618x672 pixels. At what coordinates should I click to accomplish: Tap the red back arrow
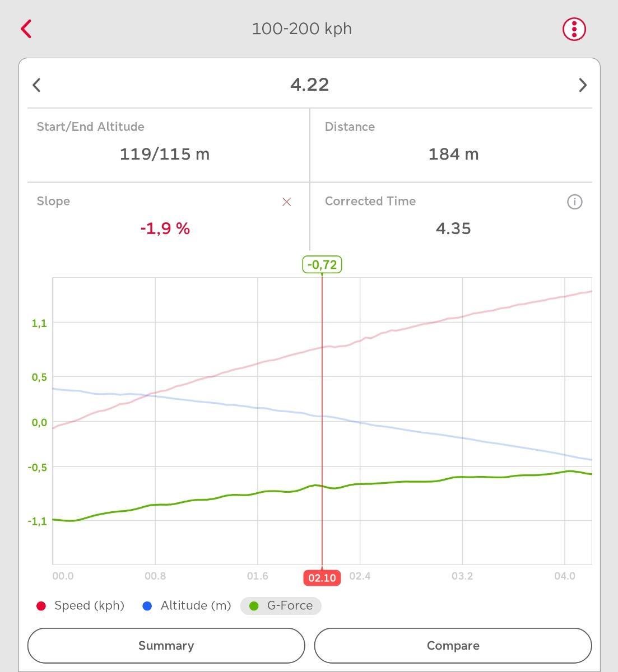26,29
